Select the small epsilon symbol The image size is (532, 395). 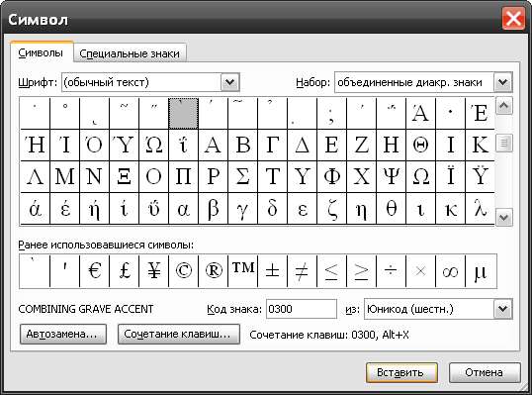pos(302,208)
